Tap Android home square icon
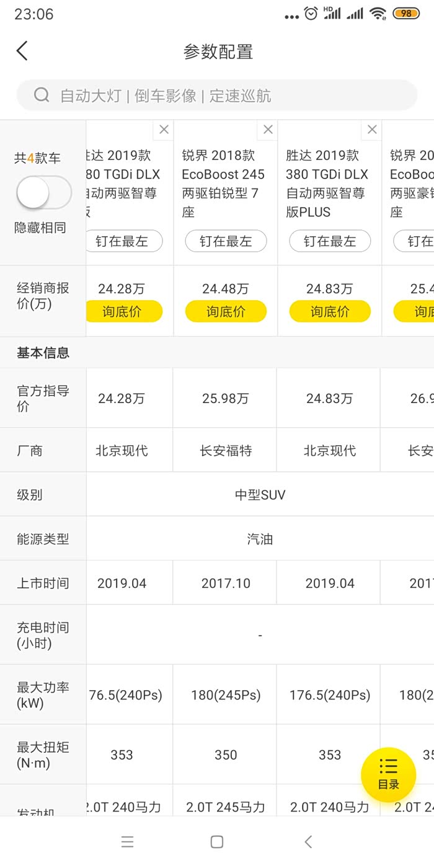Screen dimensions: 434x868 [x=217, y=841]
